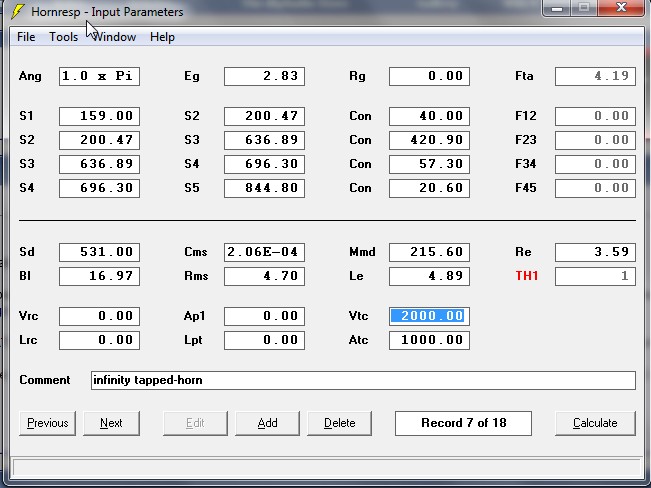Viewport: 651px width, 488px height.
Task: Click the red TH1 label
Action: (x=526, y=276)
